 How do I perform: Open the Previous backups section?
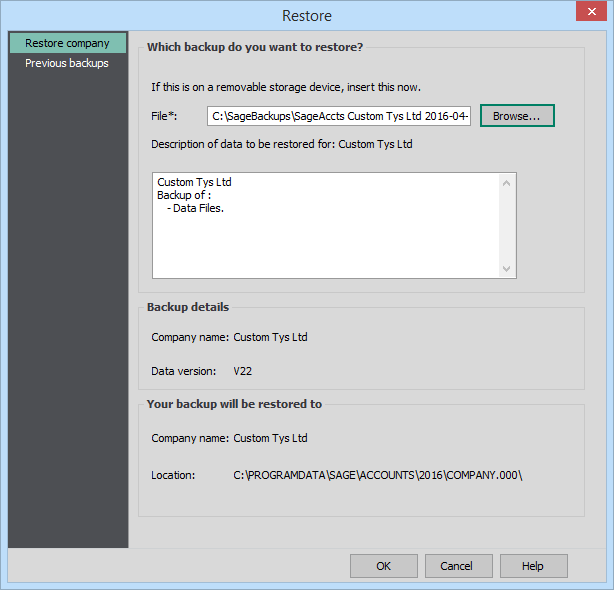coord(67,63)
